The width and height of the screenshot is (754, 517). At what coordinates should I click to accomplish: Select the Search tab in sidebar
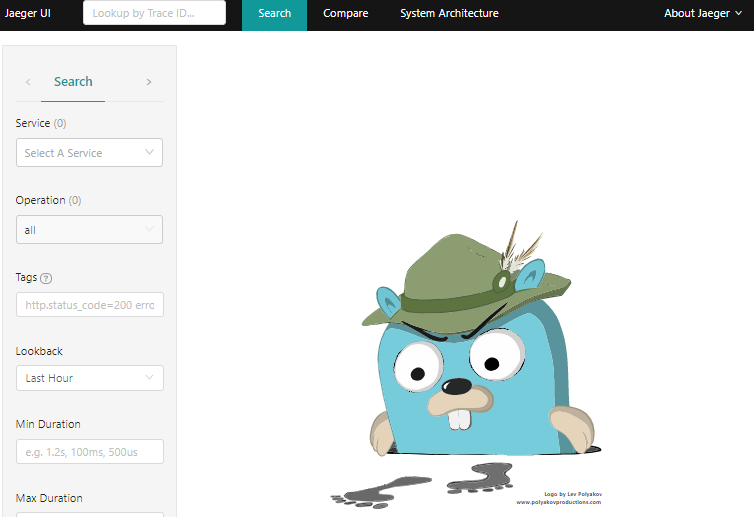pos(73,82)
